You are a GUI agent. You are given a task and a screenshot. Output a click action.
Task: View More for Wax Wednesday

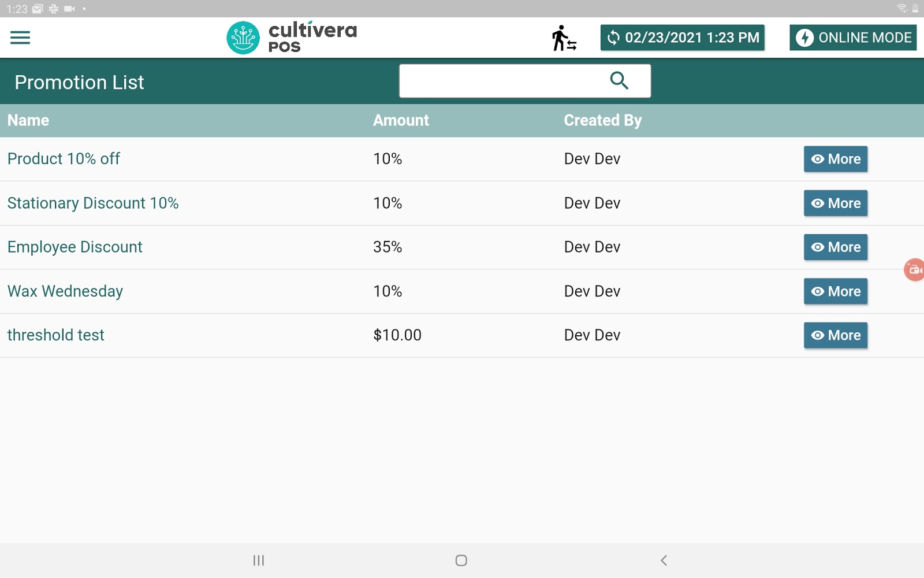836,291
